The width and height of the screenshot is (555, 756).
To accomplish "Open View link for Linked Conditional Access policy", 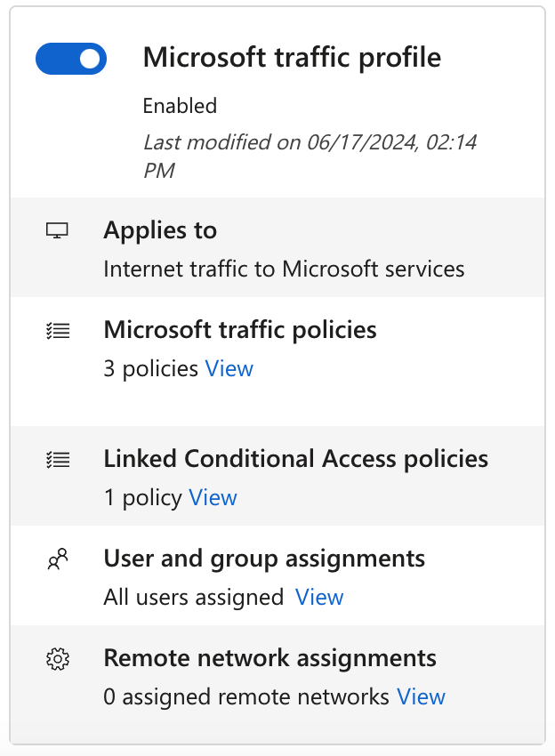I will pyautogui.click(x=213, y=497).
